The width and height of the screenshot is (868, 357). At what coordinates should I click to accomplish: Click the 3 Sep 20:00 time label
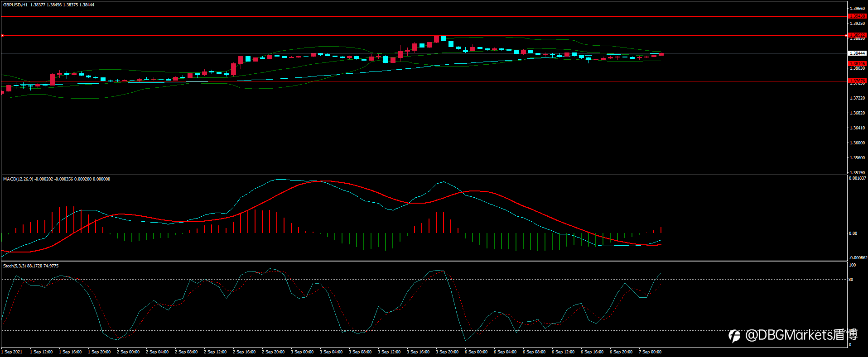point(447,352)
